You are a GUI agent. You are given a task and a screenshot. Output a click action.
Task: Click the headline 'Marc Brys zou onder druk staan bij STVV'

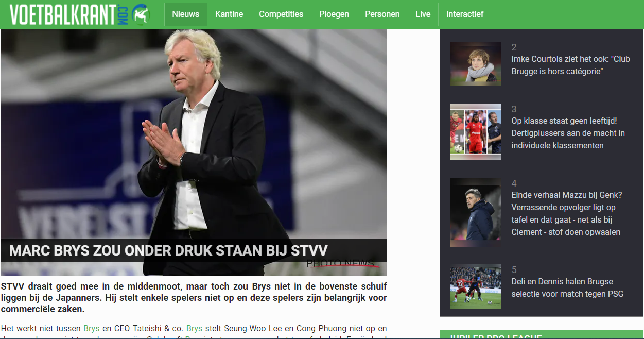pyautogui.click(x=168, y=251)
